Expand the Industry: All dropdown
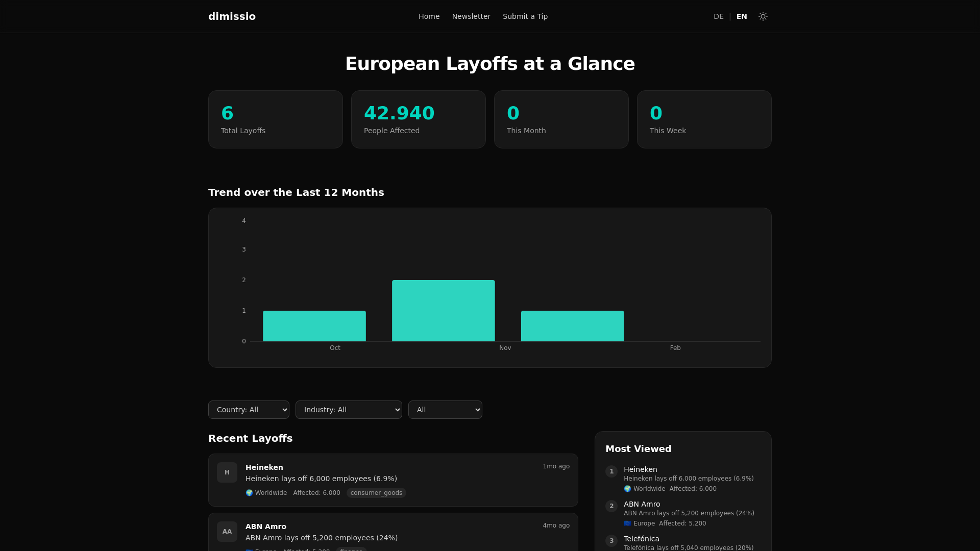980x551 pixels. point(349,410)
